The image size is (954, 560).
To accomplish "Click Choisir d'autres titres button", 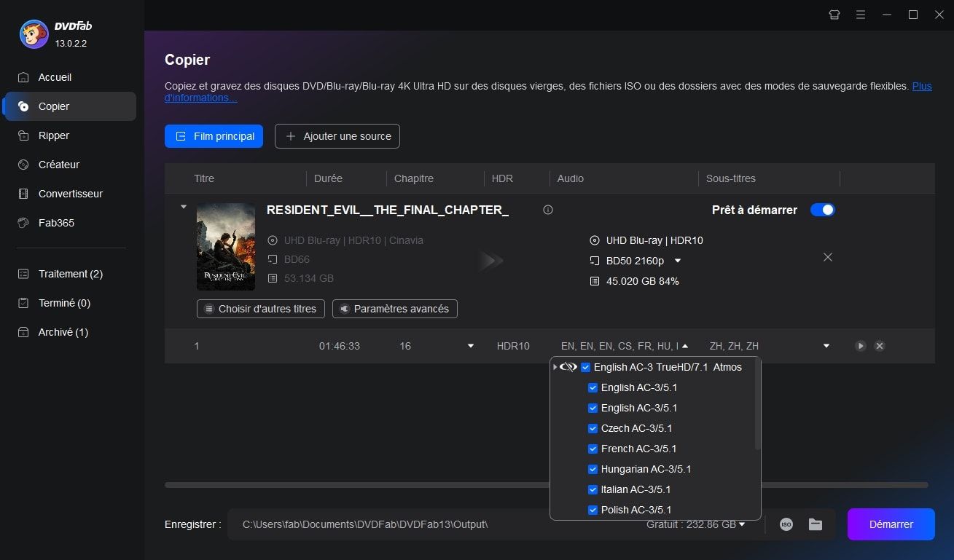I will coord(260,309).
